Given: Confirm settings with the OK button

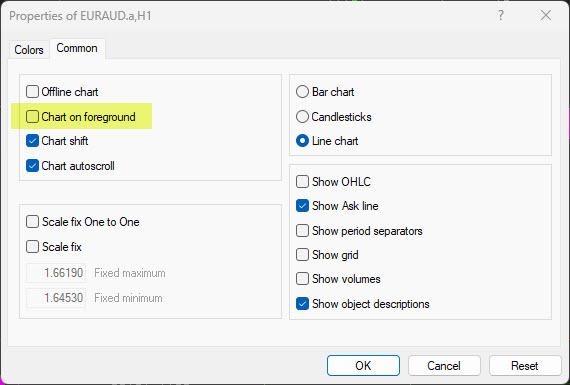Looking at the screenshot, I should pyautogui.click(x=363, y=365).
